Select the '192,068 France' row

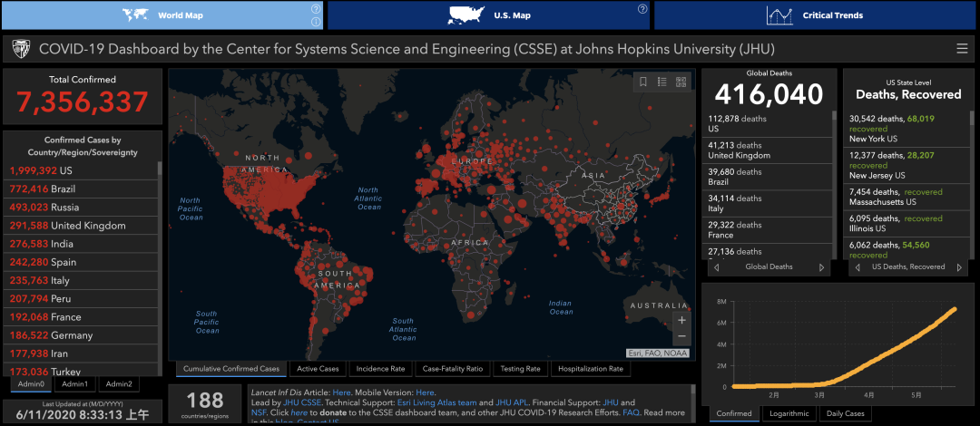pyautogui.click(x=82, y=316)
